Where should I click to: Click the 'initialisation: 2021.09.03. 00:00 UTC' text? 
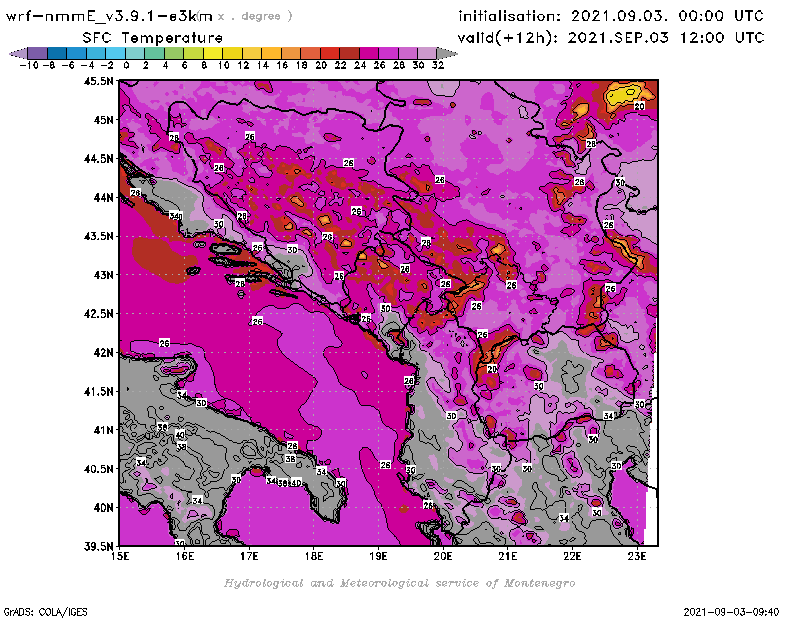pos(611,16)
